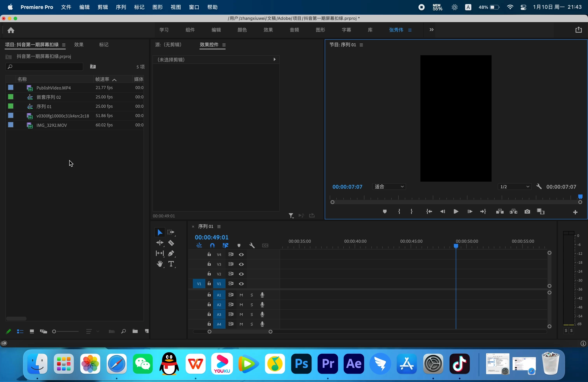
Task: Switch to the 字幕 workspace
Action: [x=346, y=30]
